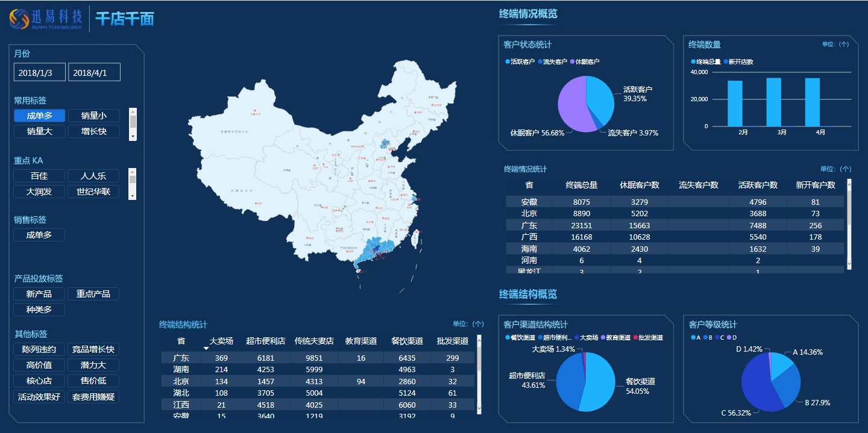Sort by 传统夫妻店 column header
Image resolution: width=868 pixels, height=433 pixels.
click(314, 341)
